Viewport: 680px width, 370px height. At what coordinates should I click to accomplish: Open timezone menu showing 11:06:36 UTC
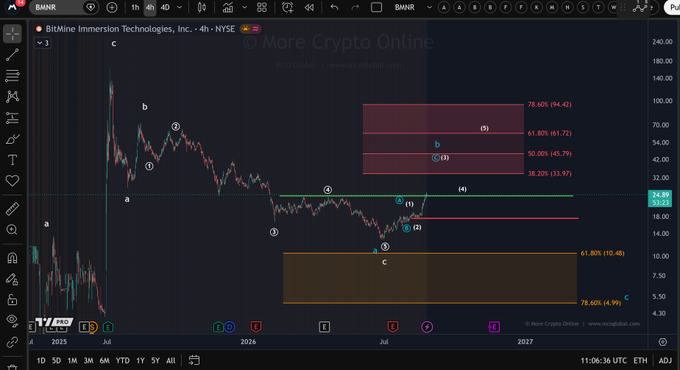604,360
